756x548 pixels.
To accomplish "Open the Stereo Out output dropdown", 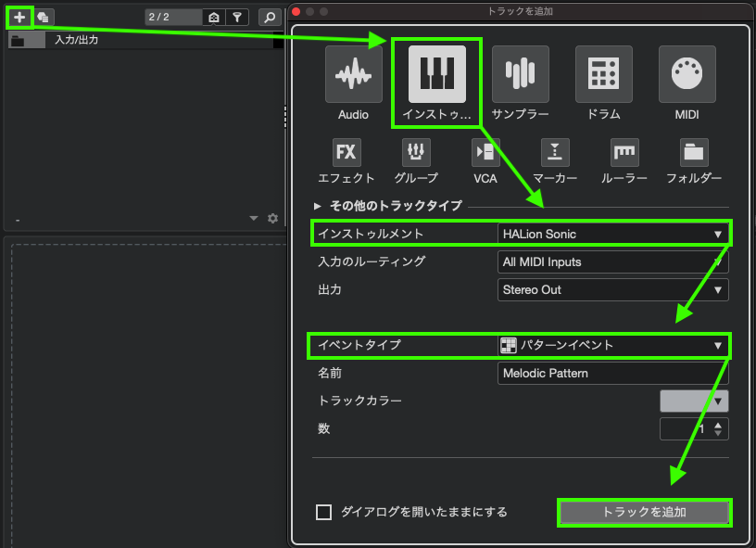I will (612, 290).
